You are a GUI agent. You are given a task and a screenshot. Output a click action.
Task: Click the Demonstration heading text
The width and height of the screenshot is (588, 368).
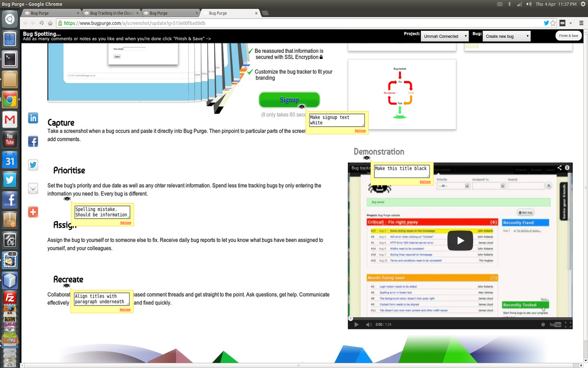pyautogui.click(x=379, y=152)
